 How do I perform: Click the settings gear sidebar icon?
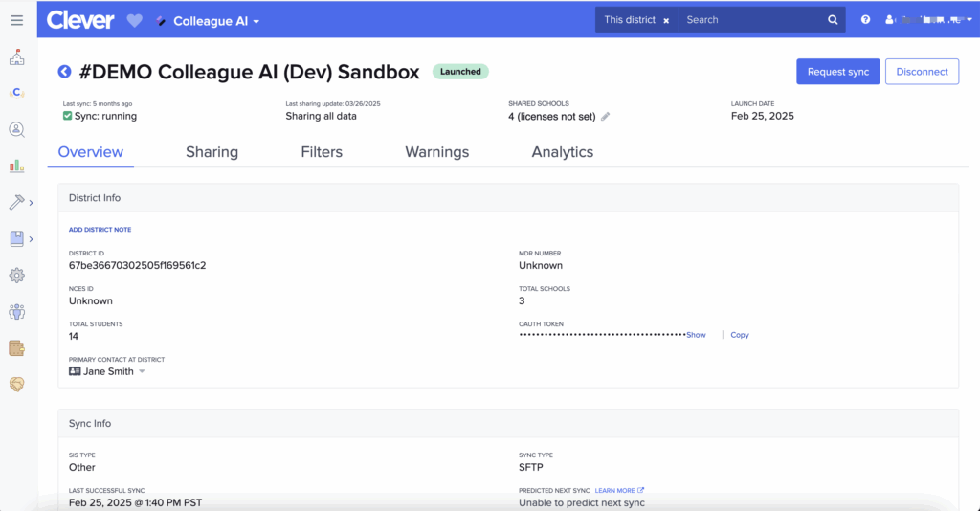[x=16, y=276]
